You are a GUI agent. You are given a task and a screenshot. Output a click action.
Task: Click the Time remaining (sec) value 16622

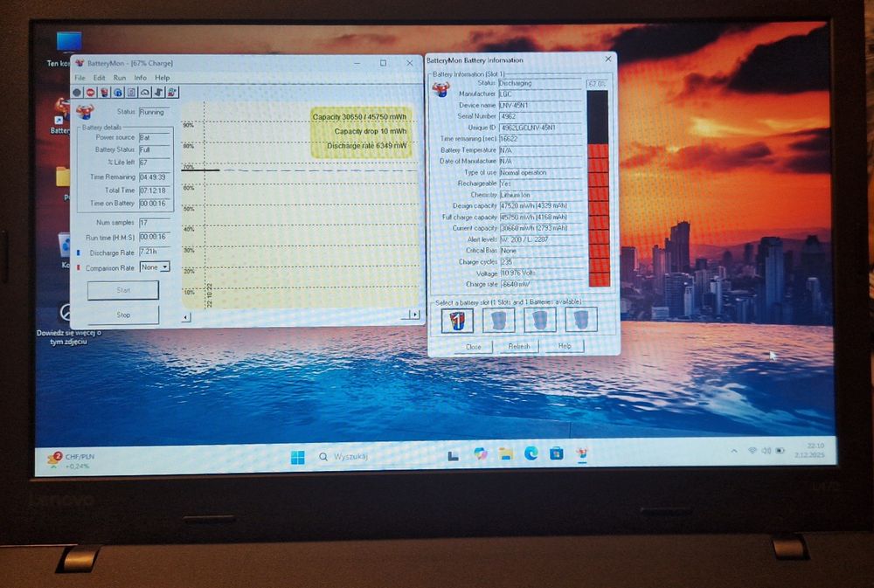(540, 139)
